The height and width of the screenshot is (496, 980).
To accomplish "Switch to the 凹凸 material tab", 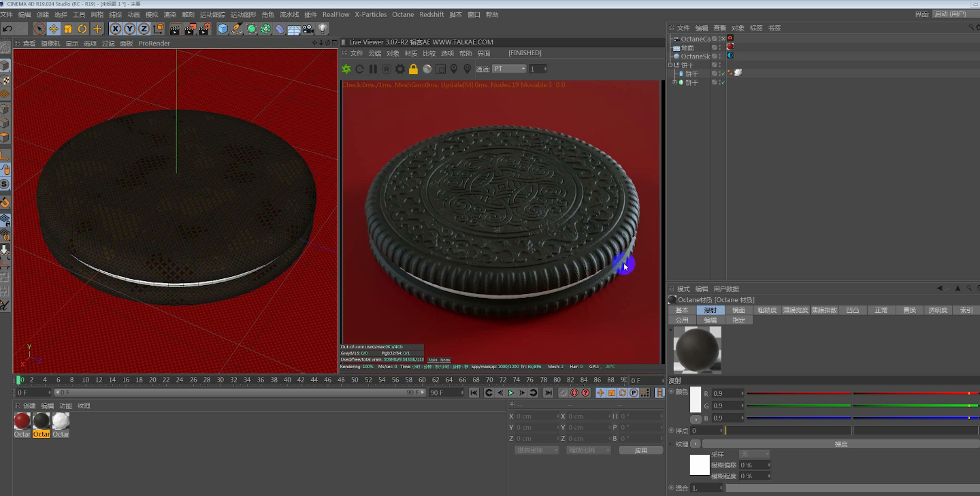I will [x=852, y=310].
